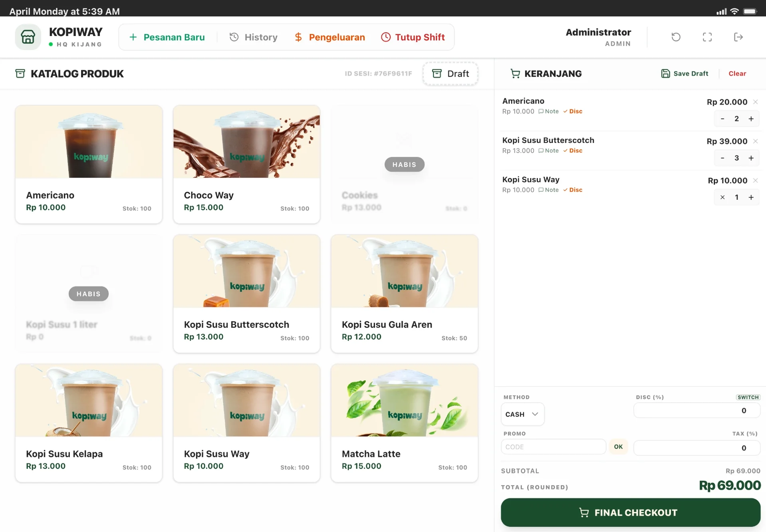Toggle Disc on Americano cart item
This screenshot has height=532, width=766.
573,111
